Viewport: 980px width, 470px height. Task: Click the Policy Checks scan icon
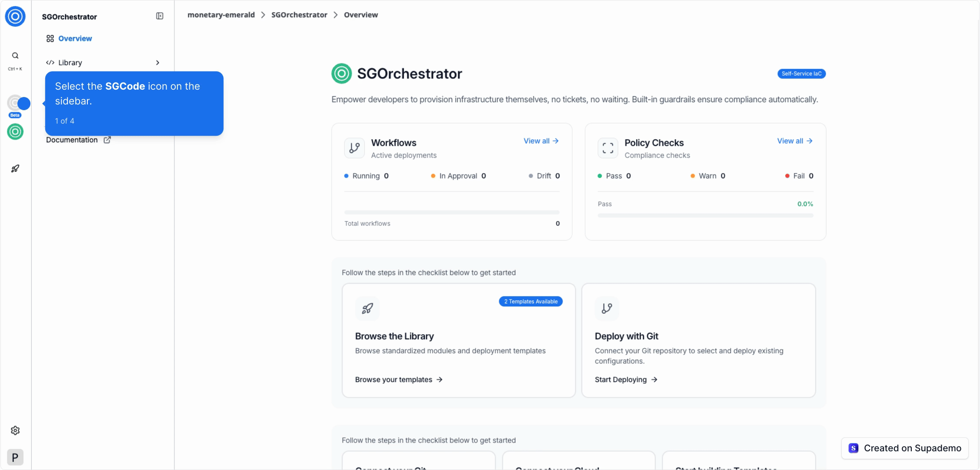(608, 148)
